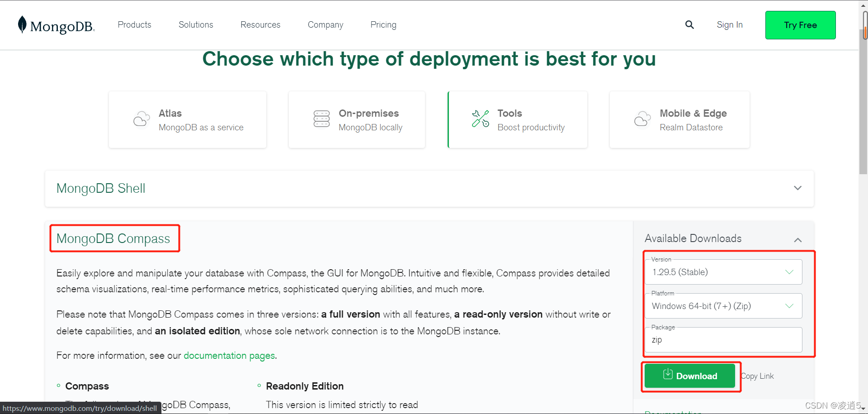The image size is (868, 414).
Task: Click the Copy Link link
Action: (x=757, y=376)
